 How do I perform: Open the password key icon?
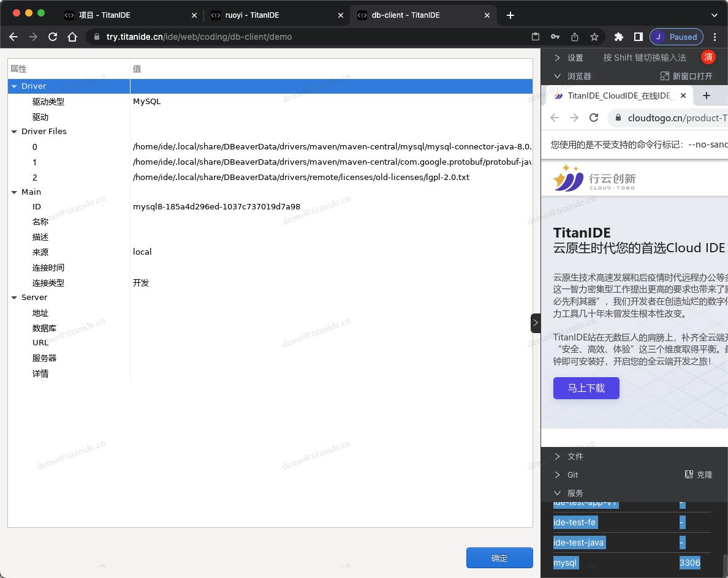point(555,37)
